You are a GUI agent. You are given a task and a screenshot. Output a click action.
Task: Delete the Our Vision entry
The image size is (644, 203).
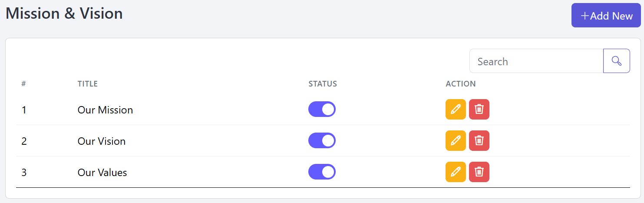pos(479,140)
